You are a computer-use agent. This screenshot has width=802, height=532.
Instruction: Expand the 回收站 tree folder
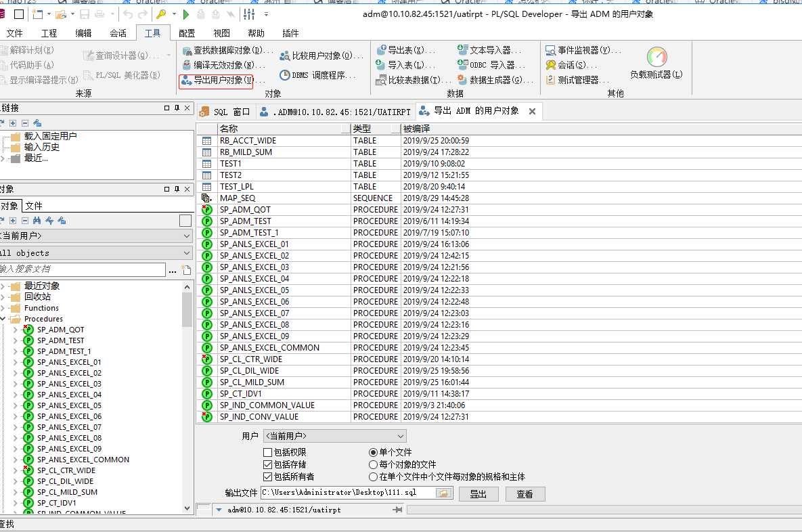(x=3, y=296)
